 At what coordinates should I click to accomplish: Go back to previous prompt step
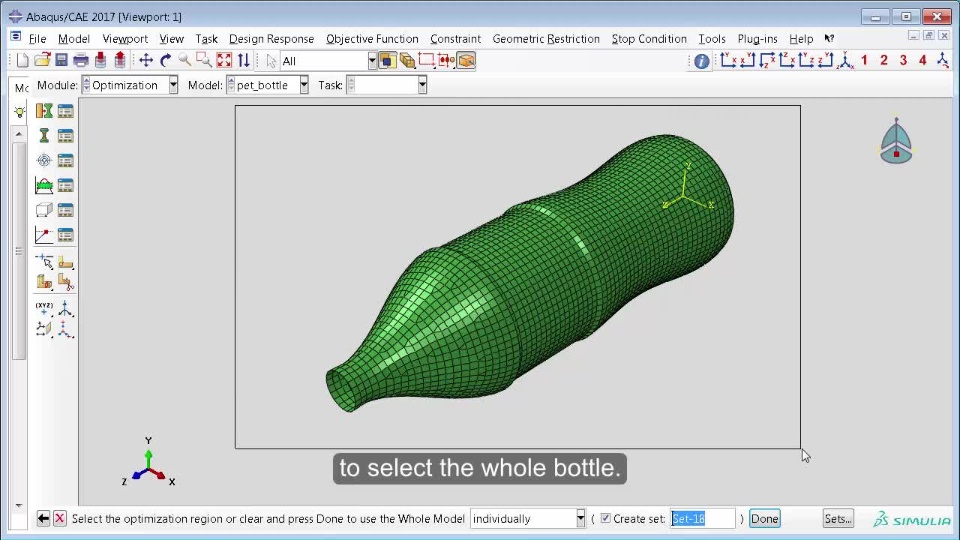[x=43, y=519]
